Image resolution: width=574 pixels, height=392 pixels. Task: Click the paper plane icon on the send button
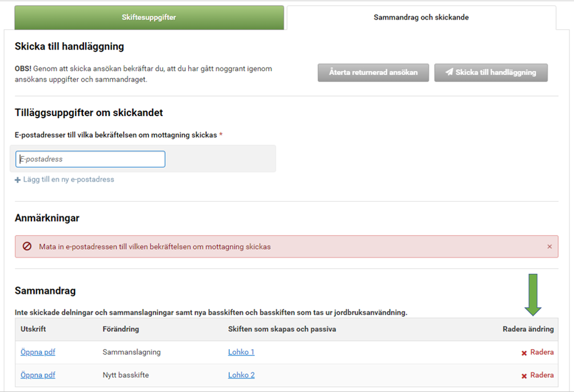(x=449, y=73)
